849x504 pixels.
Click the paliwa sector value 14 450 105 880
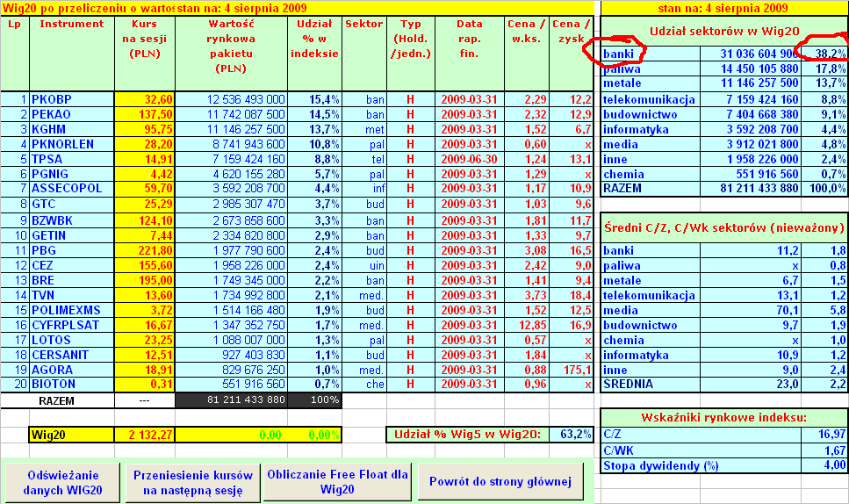point(751,68)
